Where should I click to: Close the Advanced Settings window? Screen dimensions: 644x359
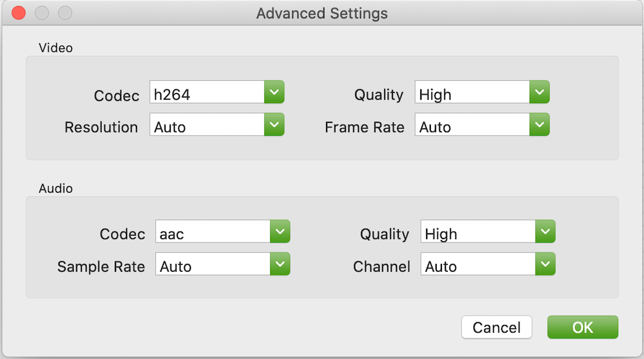point(19,13)
